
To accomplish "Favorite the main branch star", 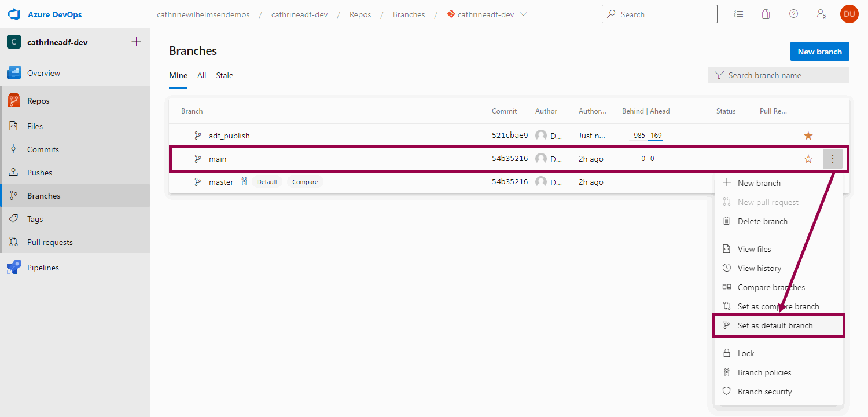I will pyautogui.click(x=808, y=158).
